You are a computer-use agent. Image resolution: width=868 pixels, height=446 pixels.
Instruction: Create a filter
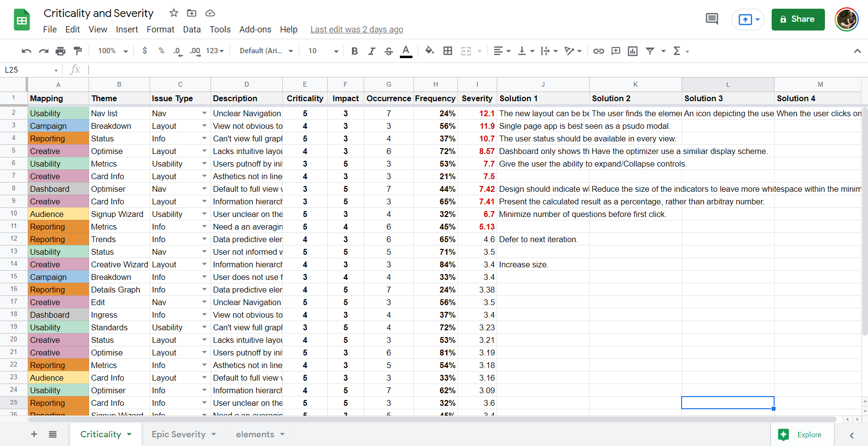650,51
